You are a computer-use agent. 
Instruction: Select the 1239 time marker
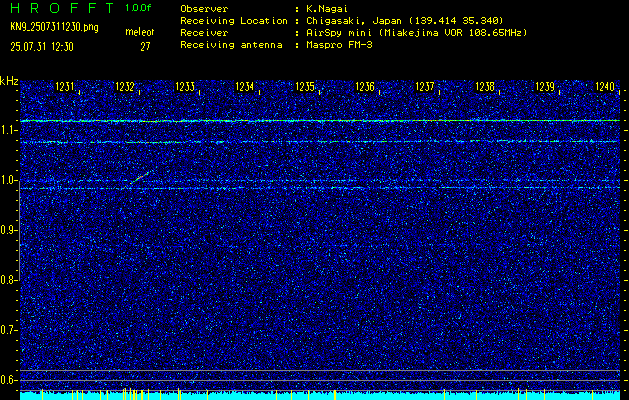click(x=545, y=87)
